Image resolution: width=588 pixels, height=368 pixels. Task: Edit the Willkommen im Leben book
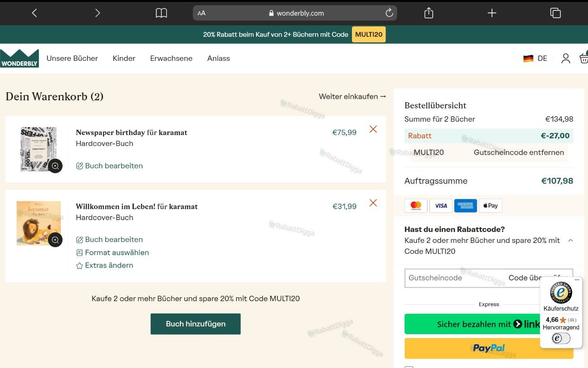click(109, 240)
